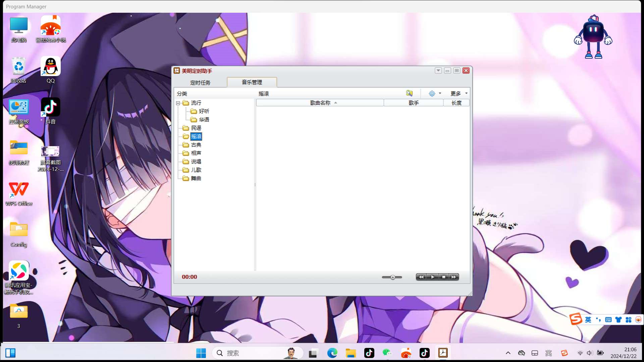Sort by the 歌曲名称 column header
Viewport: 644px width, 362px height.
click(320, 103)
